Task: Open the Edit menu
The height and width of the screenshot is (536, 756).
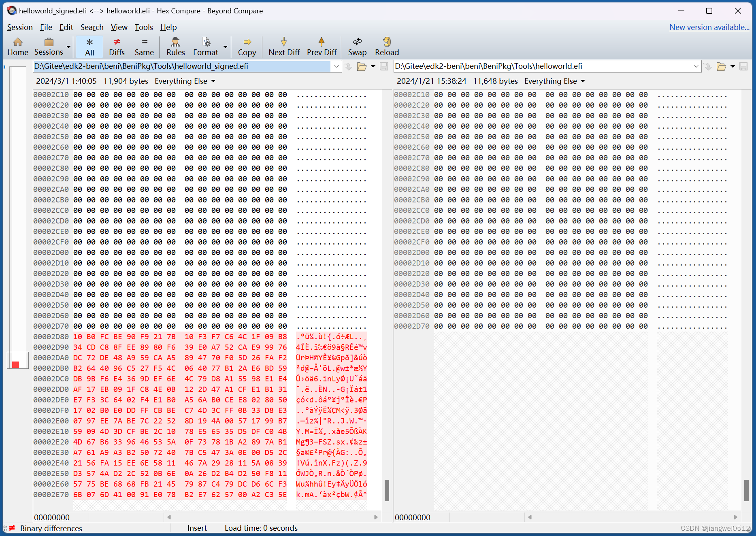Action: (x=66, y=27)
